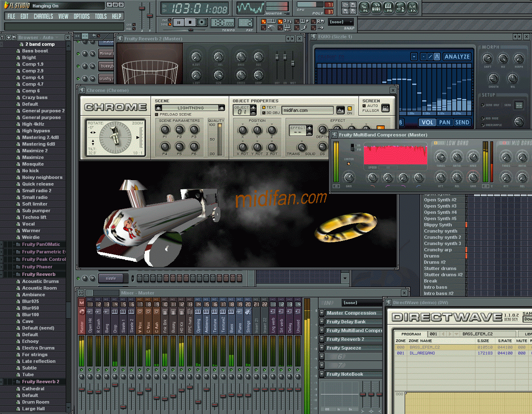Open the Mixer IN (none) dropdown
Viewport: 532px width, 414px height.
pos(361,302)
